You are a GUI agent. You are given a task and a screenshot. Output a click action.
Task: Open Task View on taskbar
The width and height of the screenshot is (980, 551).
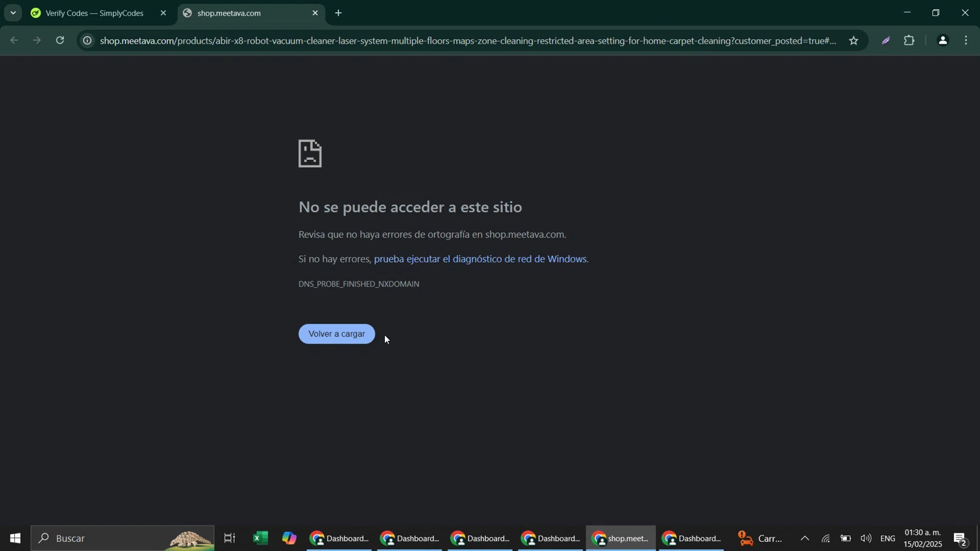pyautogui.click(x=229, y=539)
